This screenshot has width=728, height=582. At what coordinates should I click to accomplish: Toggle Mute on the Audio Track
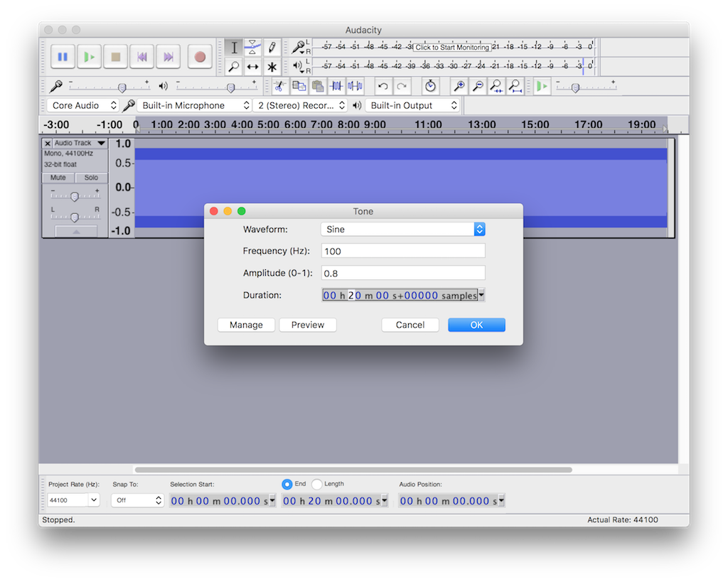click(58, 177)
